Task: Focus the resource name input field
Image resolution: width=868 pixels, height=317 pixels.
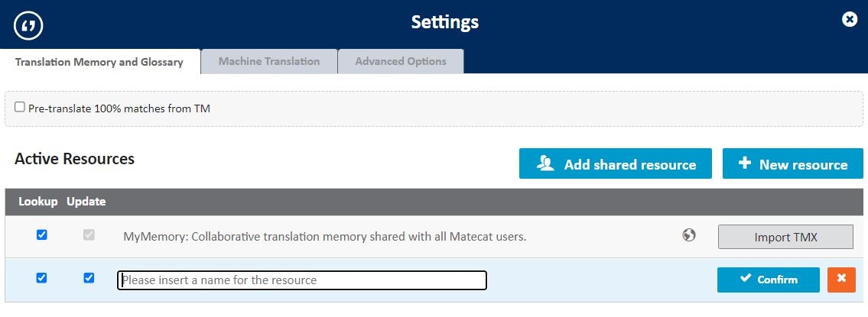Action: (x=302, y=280)
